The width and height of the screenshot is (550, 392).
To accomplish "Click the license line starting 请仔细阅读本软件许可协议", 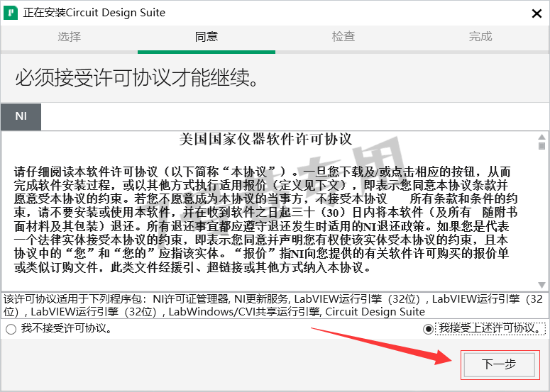I will pyautogui.click(x=262, y=172).
